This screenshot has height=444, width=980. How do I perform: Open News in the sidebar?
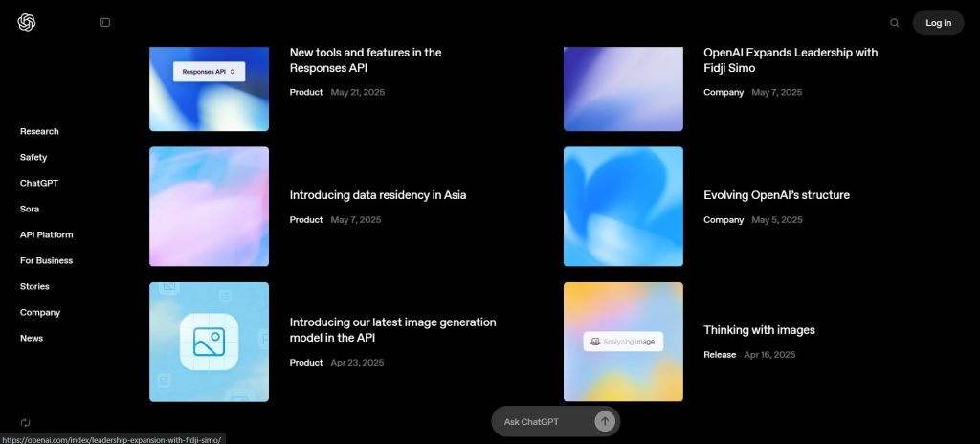[32, 339]
